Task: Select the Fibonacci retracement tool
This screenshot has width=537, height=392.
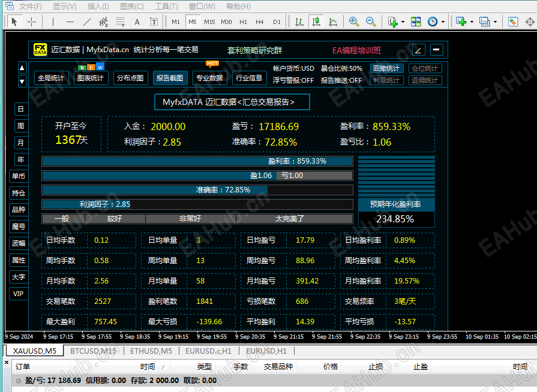Action: pos(120,22)
